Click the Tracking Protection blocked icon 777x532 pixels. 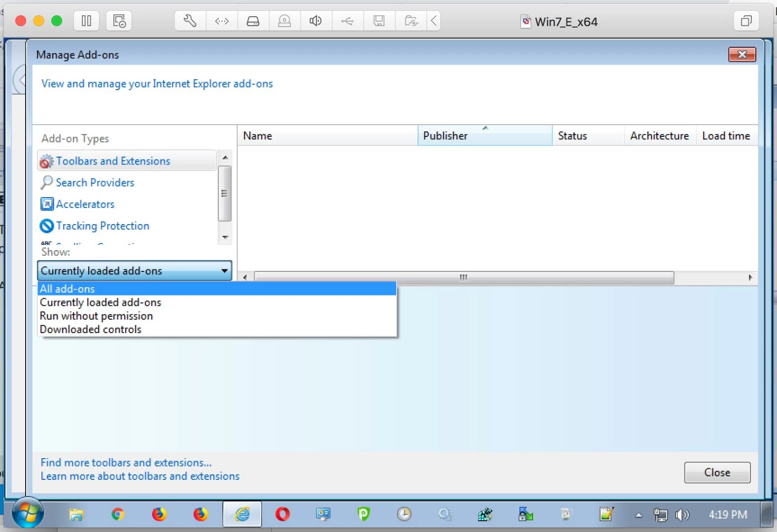click(x=46, y=226)
